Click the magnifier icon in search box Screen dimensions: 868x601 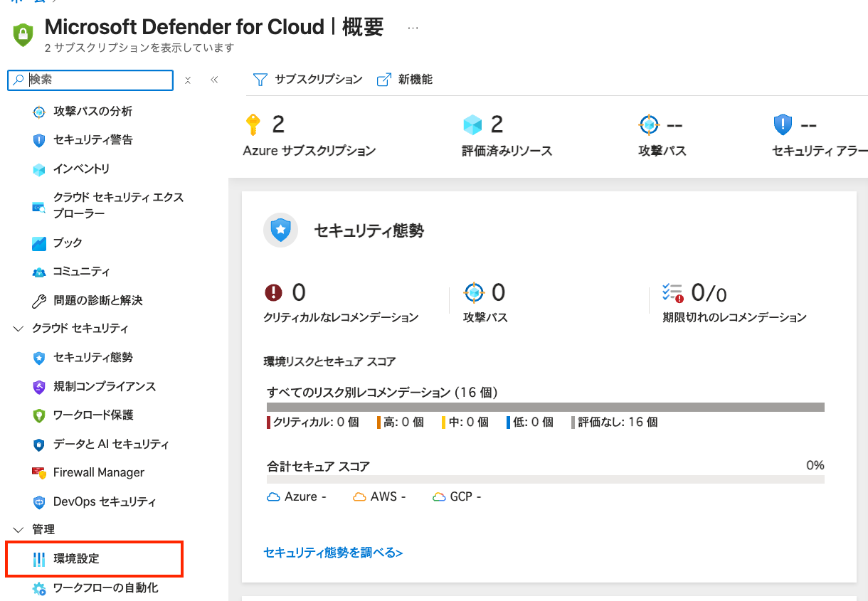19,80
